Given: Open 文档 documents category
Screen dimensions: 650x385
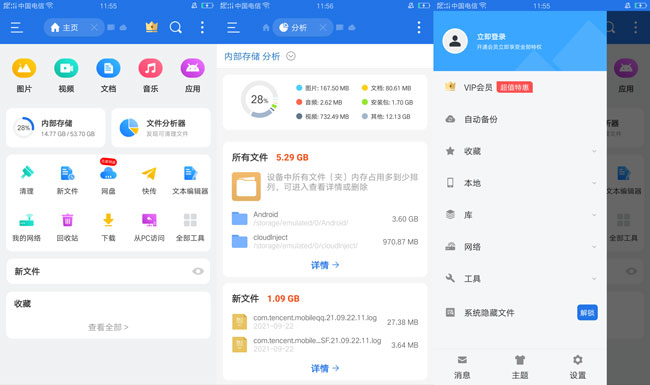Looking at the screenshot, I should 108,76.
